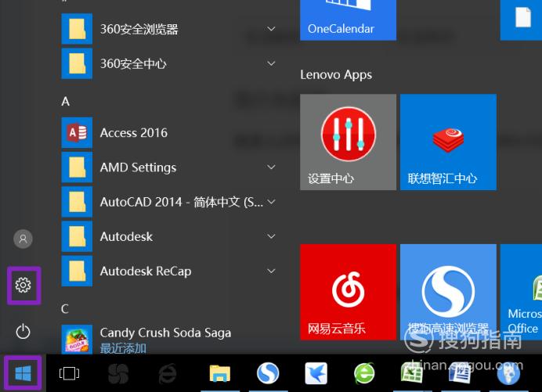Image resolution: width=542 pixels, height=392 pixels.
Task: Click the 360安全浏览器 folder icon
Action: pos(77,29)
